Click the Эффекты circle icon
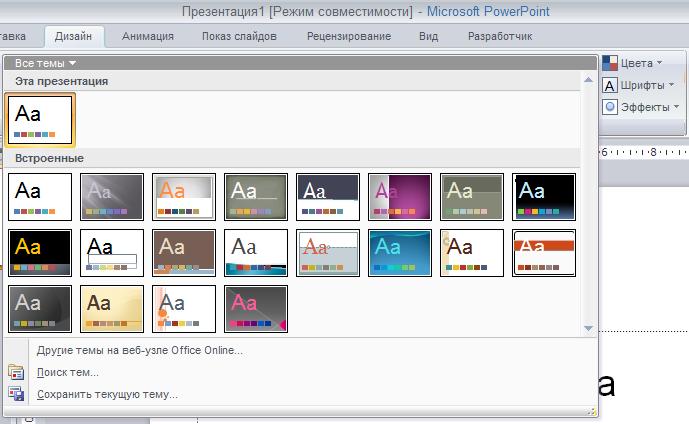 click(609, 107)
